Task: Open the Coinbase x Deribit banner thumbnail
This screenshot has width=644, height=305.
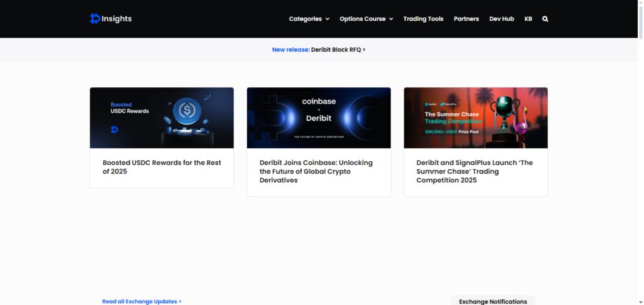Action: tap(319, 118)
